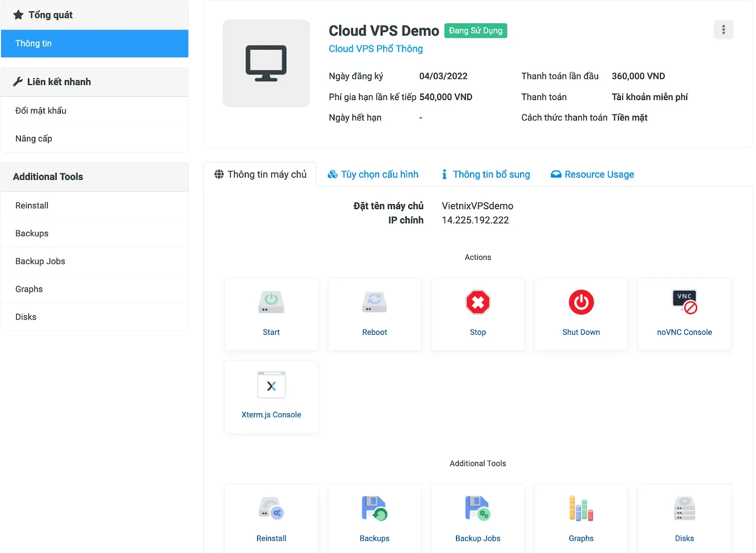Click the Tổng quát sidebar header
The image size is (756, 553).
(94, 15)
